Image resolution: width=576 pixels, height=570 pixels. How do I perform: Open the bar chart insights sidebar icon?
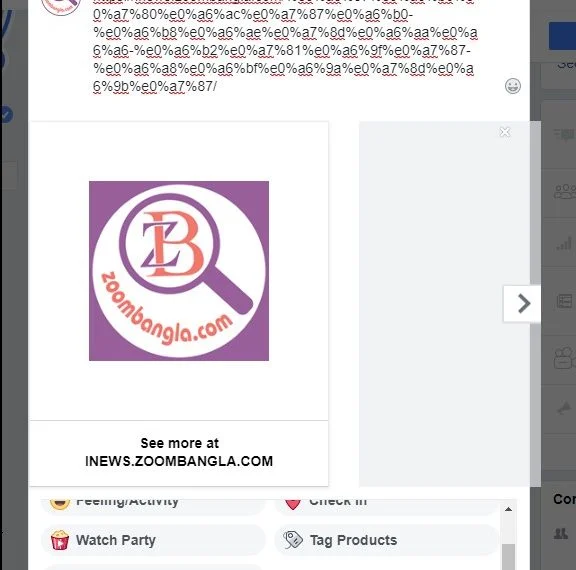click(x=564, y=243)
